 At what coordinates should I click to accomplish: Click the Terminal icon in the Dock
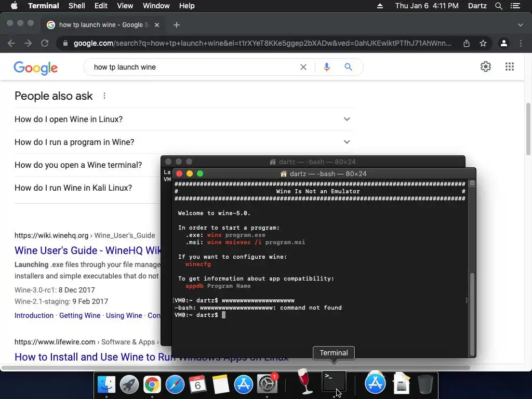(334, 382)
